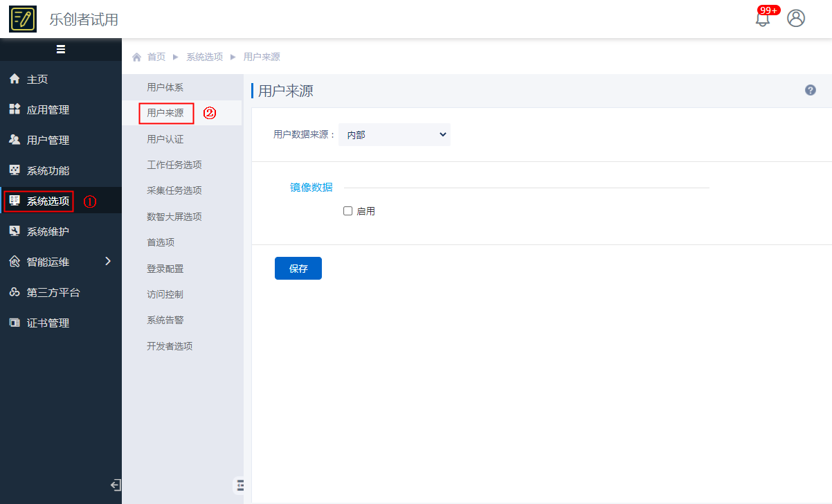Click the 保存 button

click(x=298, y=269)
